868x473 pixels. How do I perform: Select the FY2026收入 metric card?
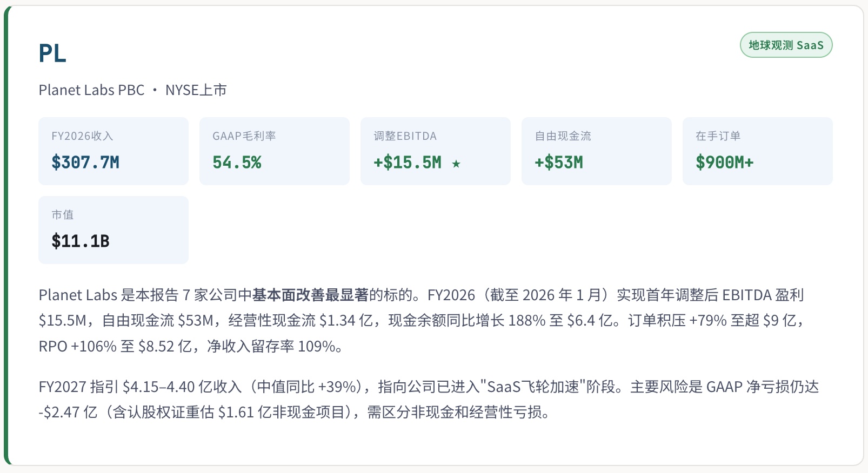pos(113,151)
